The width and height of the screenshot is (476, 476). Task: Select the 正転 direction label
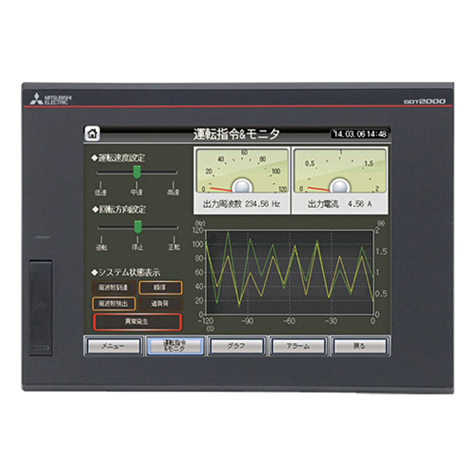[174, 248]
